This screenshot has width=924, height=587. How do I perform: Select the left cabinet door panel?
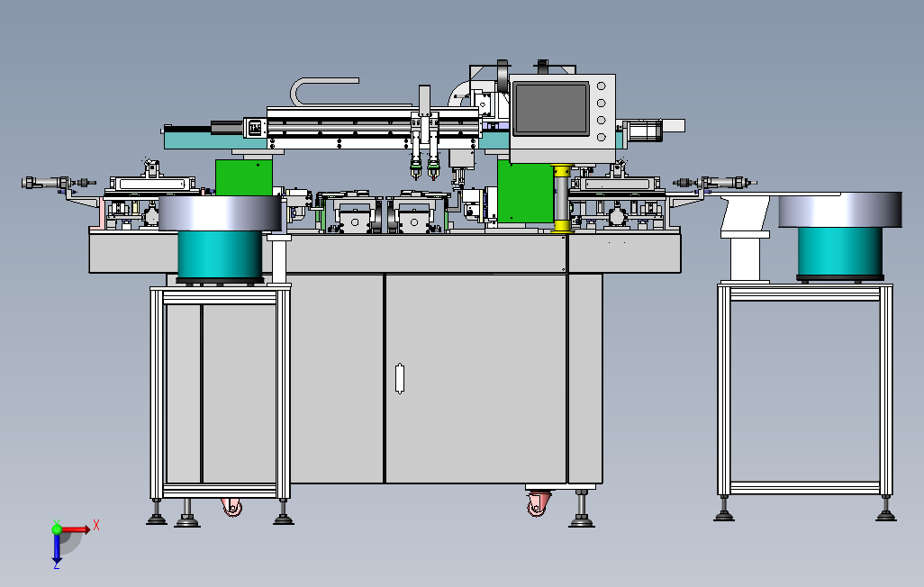tap(337, 378)
